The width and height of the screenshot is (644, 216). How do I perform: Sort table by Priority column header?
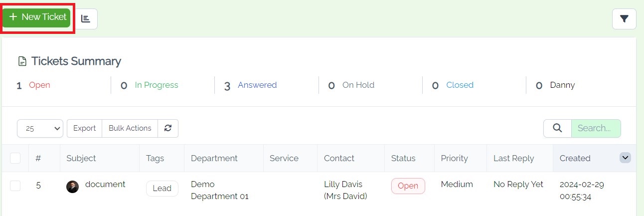click(x=454, y=158)
